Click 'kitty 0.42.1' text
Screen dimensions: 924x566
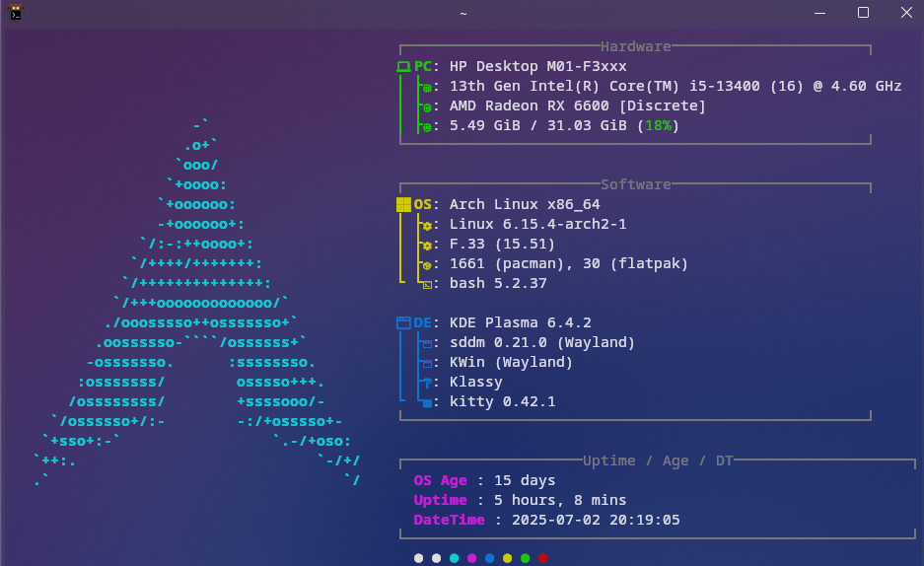pyautogui.click(x=502, y=401)
